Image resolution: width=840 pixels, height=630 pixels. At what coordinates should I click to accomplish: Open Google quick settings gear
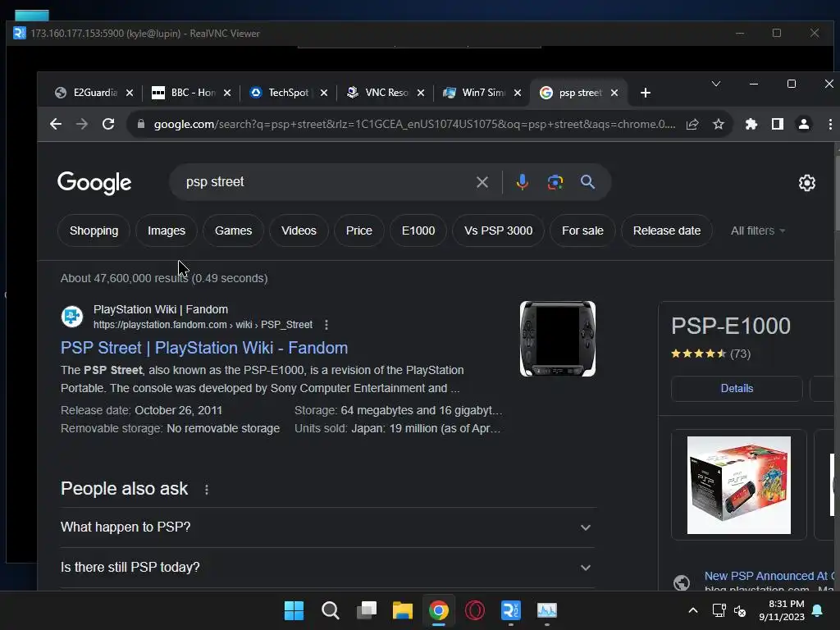pos(807,183)
